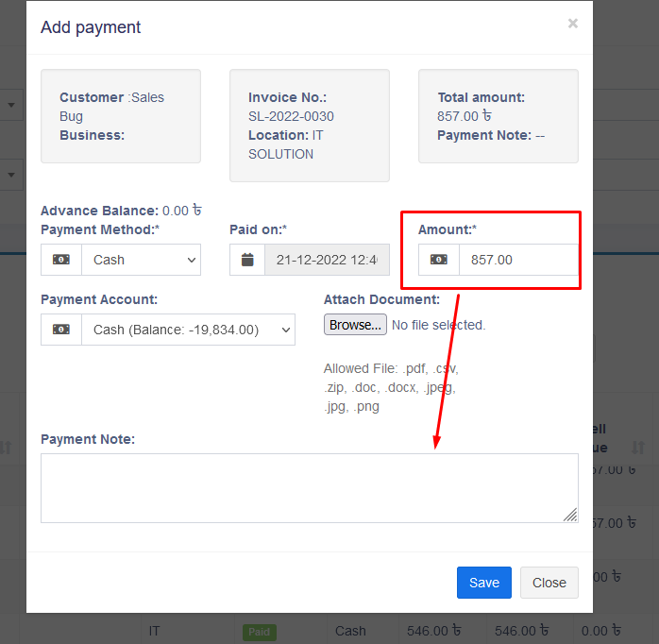Click inside the Payment Note text area
Viewport: 659px width, 644px height.
pos(310,488)
